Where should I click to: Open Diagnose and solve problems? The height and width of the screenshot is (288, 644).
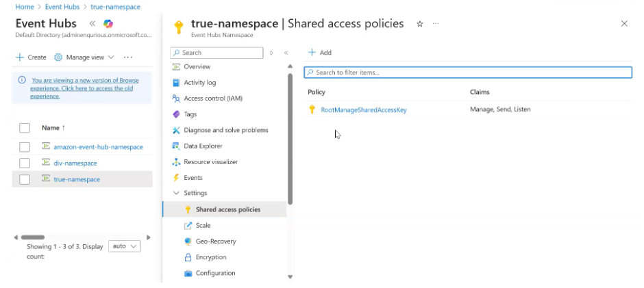click(x=225, y=130)
